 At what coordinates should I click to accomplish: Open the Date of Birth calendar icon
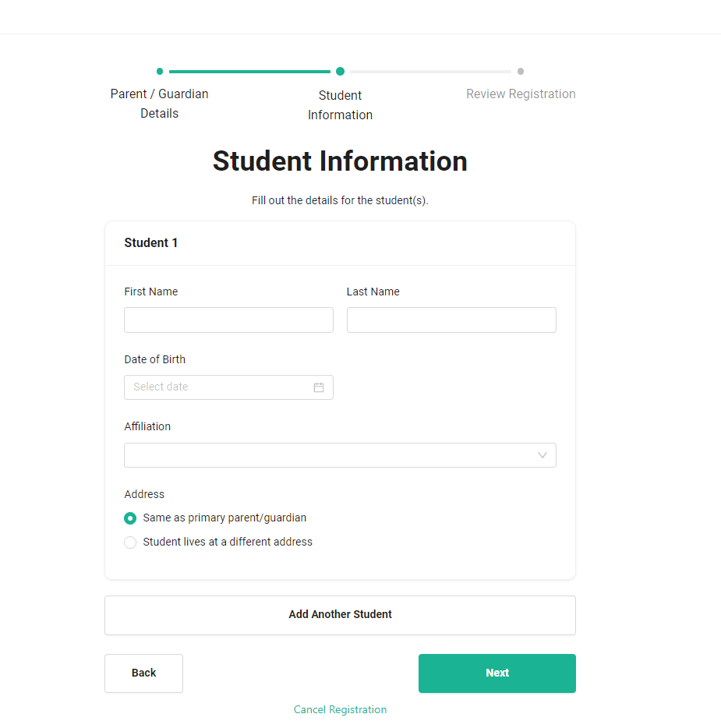coord(319,387)
